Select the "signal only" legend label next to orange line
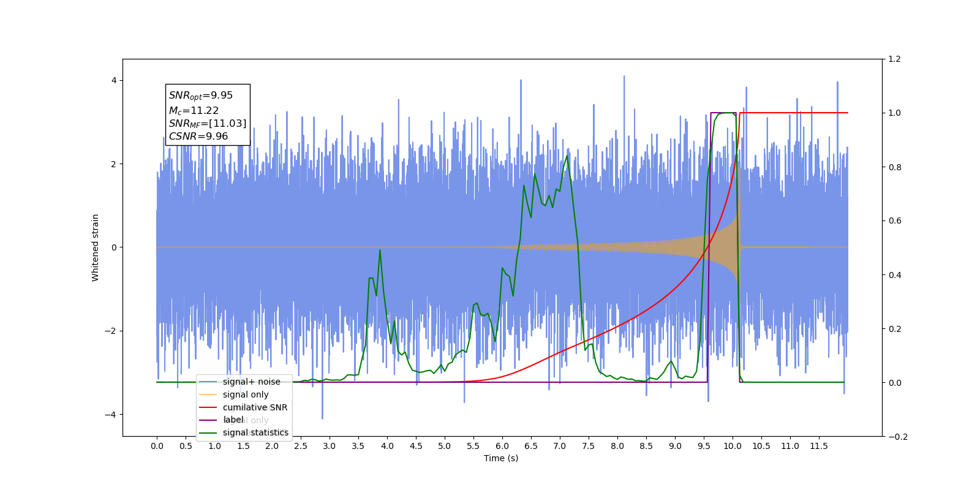Image resolution: width=980 pixels, height=490 pixels. click(x=246, y=394)
